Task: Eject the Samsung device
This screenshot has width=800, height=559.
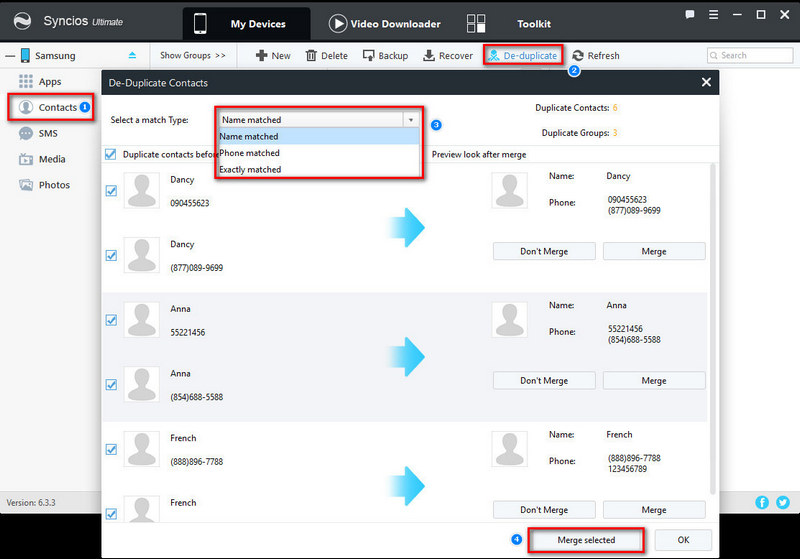Action: coord(132,55)
